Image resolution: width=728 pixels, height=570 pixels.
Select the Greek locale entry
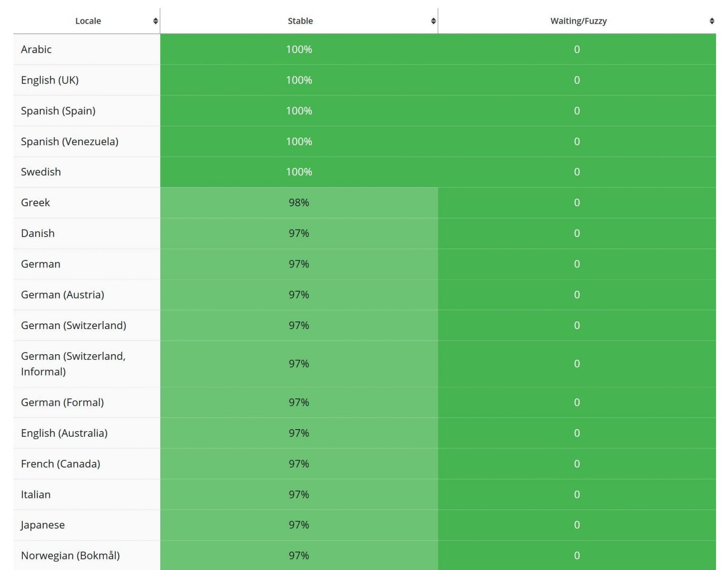click(35, 202)
